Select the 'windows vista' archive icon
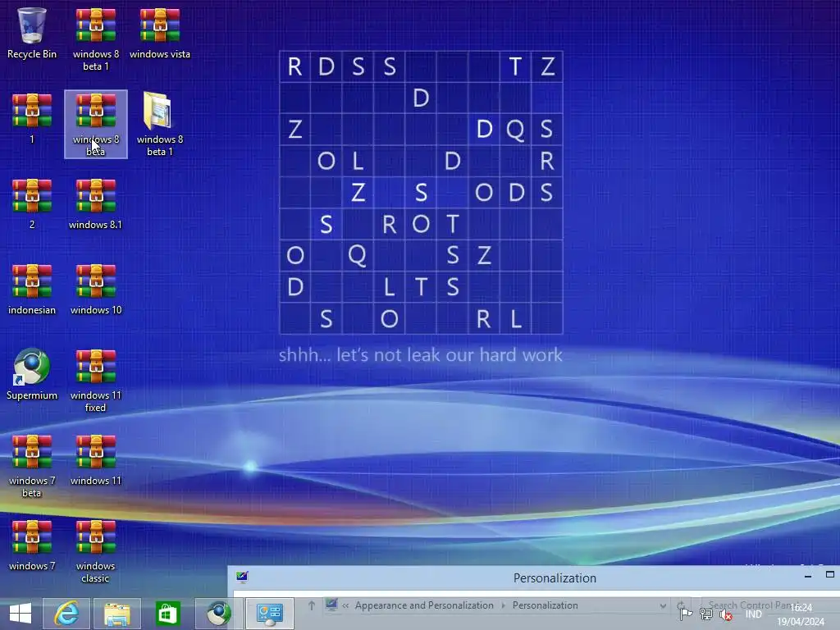The width and height of the screenshot is (840, 630). tap(160, 34)
